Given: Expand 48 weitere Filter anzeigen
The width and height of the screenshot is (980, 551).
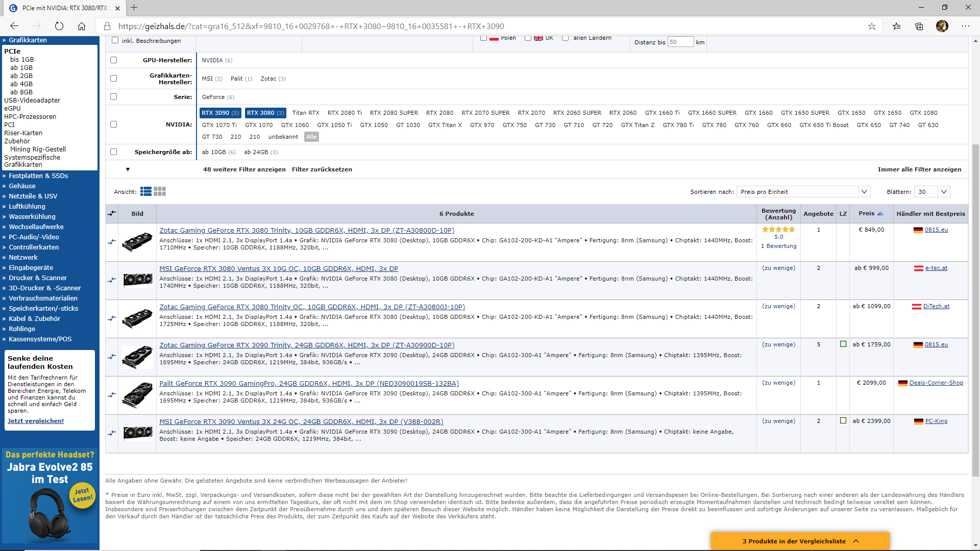Looking at the screenshot, I should pyautogui.click(x=244, y=169).
